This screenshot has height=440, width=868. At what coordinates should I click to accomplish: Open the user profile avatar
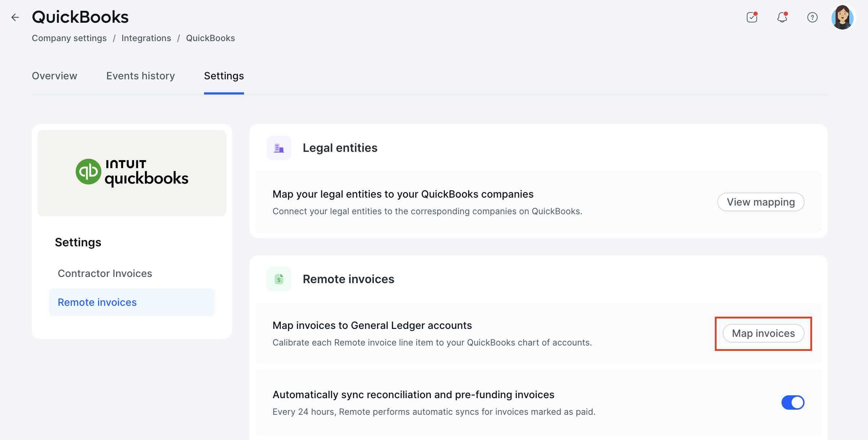coord(843,17)
